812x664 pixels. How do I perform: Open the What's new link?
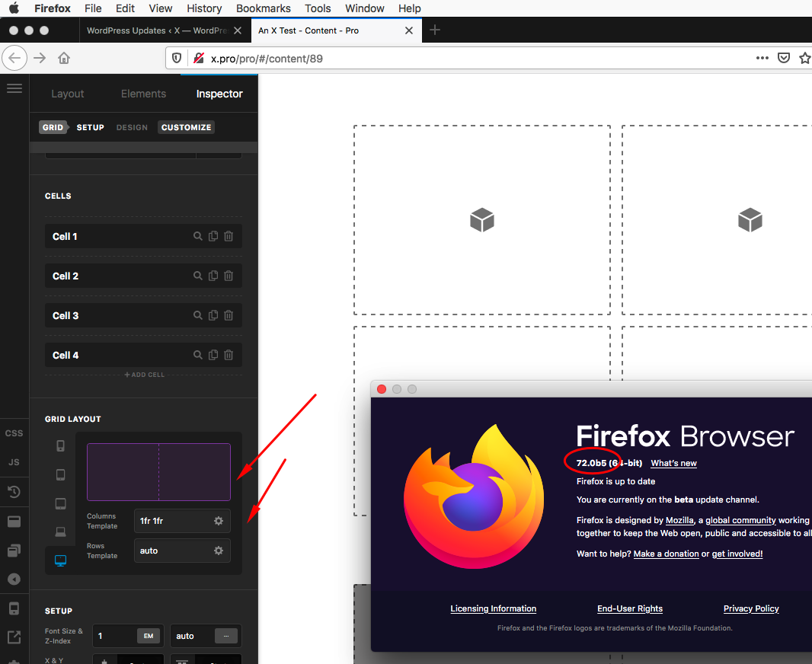[x=673, y=463]
